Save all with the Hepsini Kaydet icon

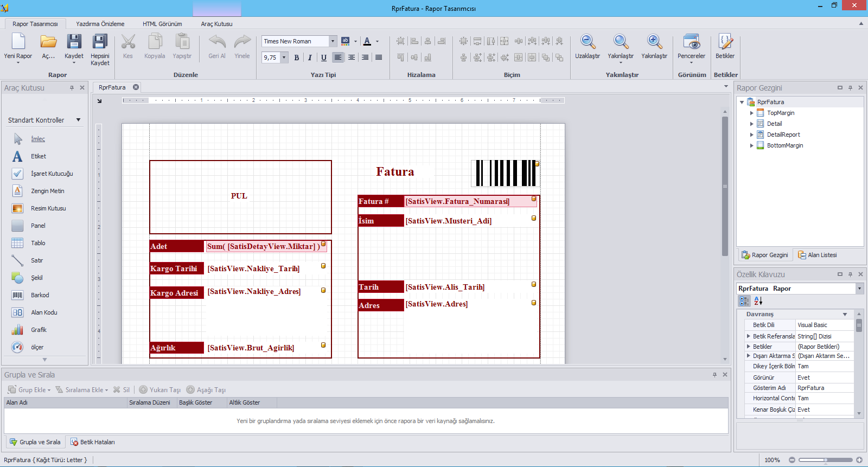(100, 42)
